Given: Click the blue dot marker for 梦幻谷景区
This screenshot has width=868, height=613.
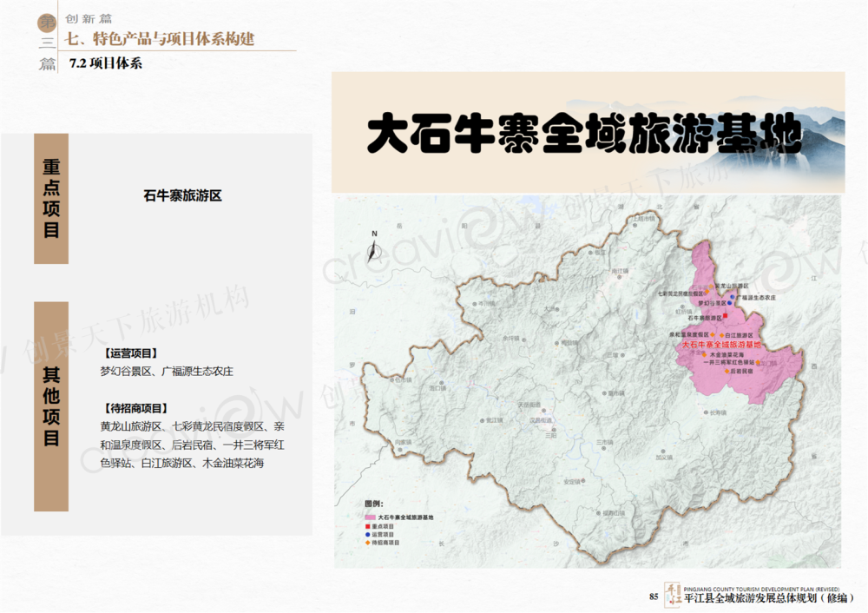Looking at the screenshot, I should click(730, 303).
